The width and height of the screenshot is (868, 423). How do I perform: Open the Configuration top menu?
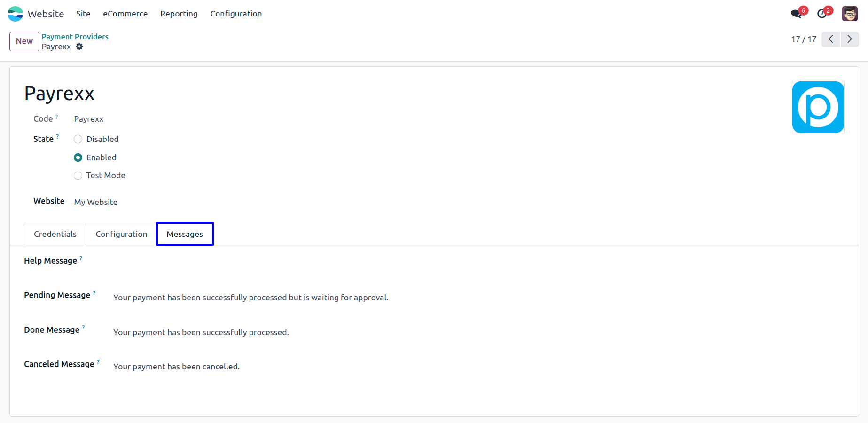click(236, 14)
